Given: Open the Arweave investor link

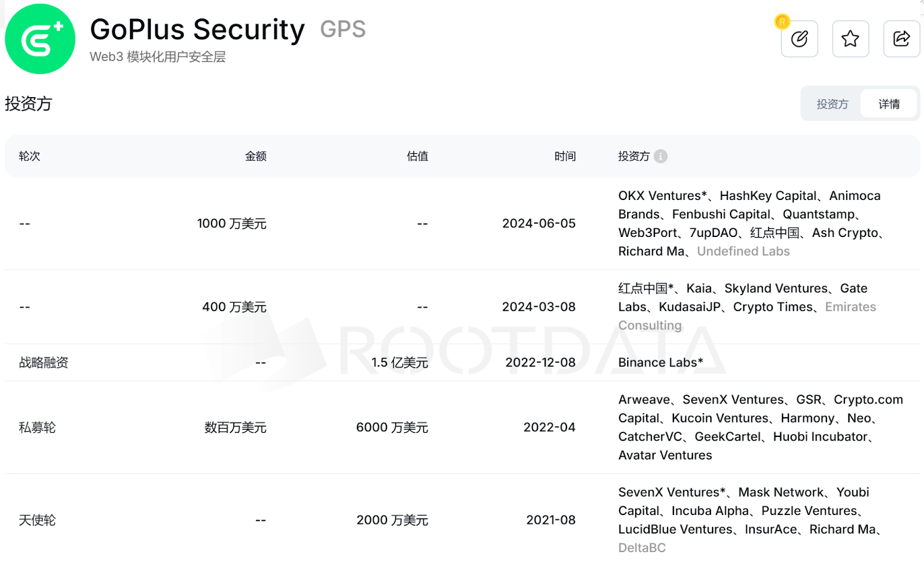Looking at the screenshot, I should tap(644, 400).
